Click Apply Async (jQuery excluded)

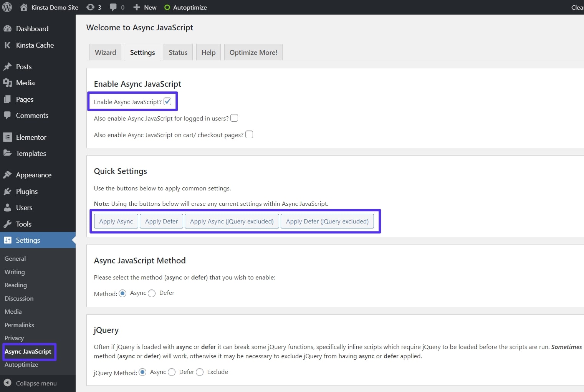[232, 221]
